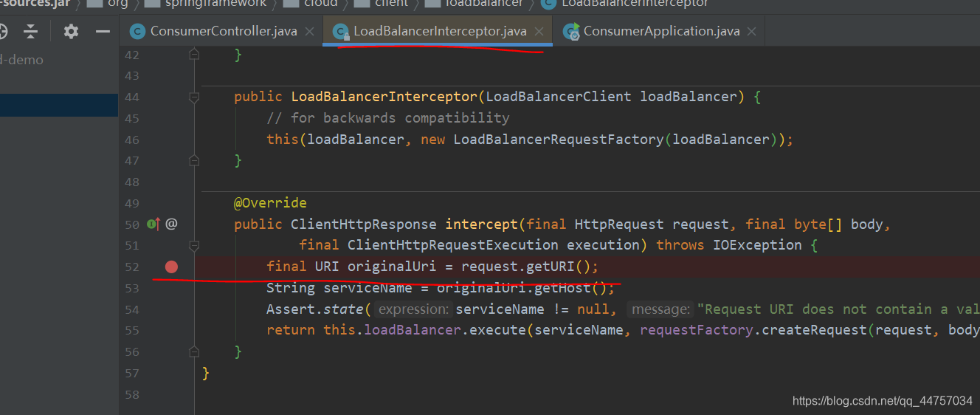Click line number 54 in gutter
This screenshot has width=980, height=415.
tap(131, 309)
